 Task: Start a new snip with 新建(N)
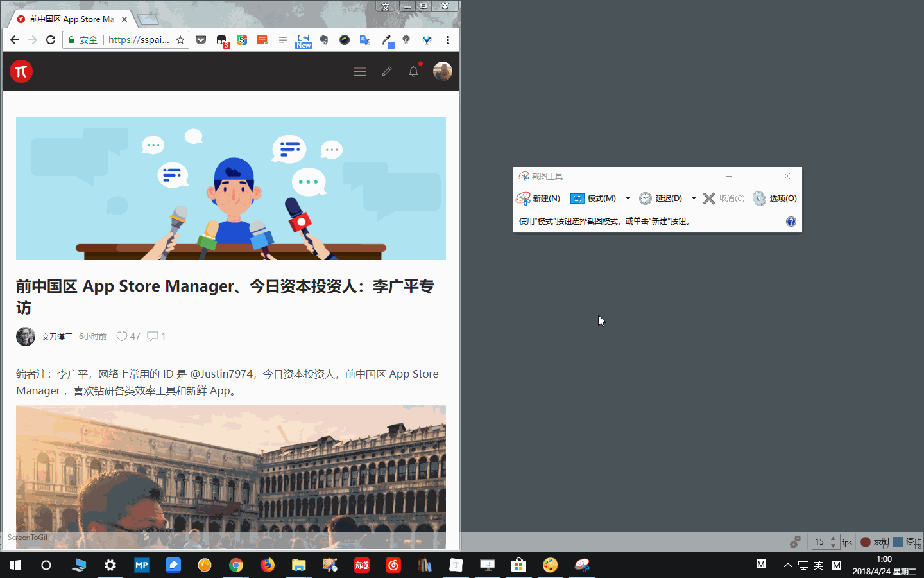point(538,198)
